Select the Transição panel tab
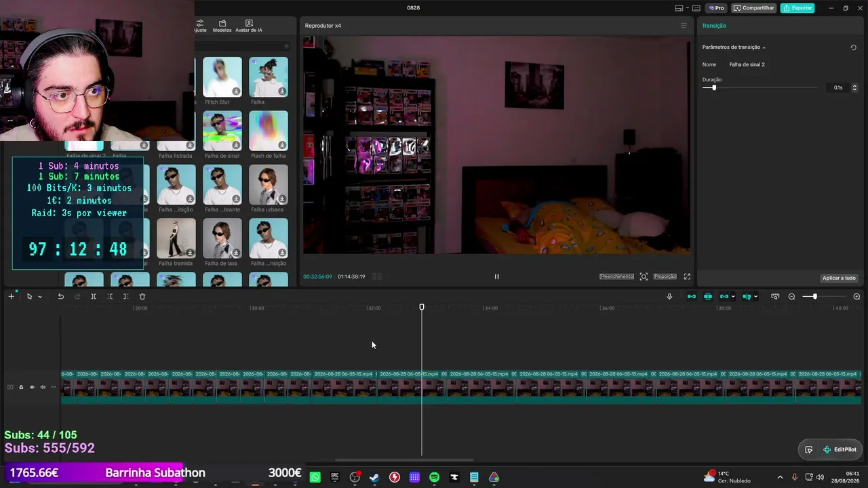 click(x=714, y=26)
